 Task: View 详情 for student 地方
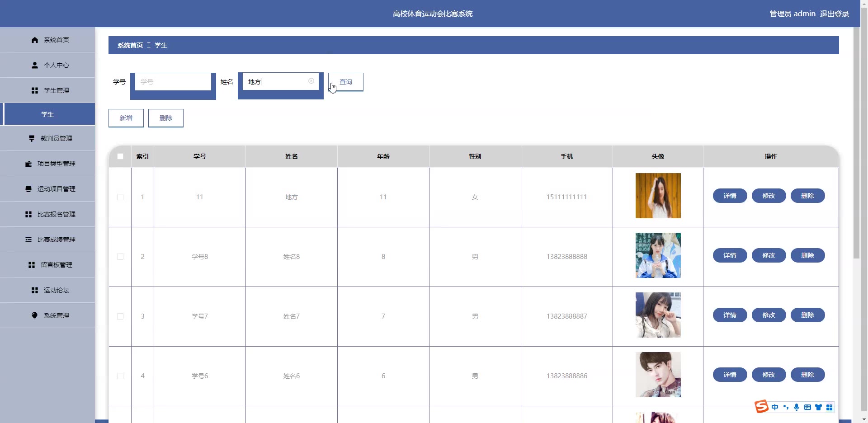point(730,196)
